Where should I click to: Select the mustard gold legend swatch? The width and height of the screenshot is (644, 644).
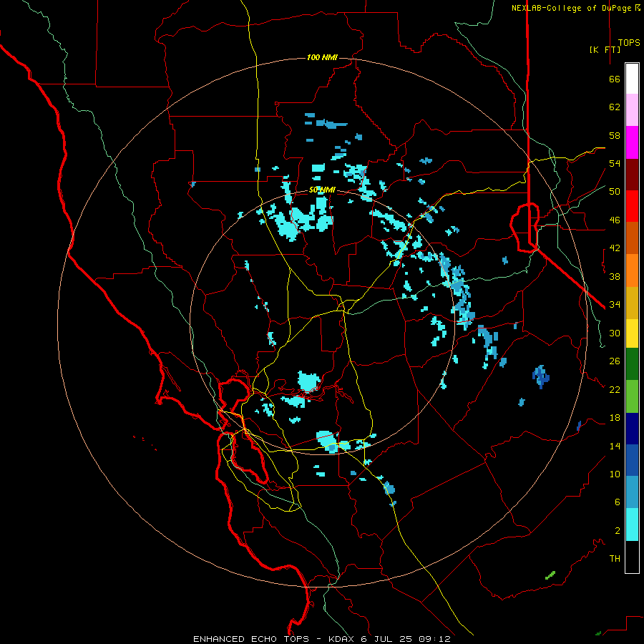point(632,303)
